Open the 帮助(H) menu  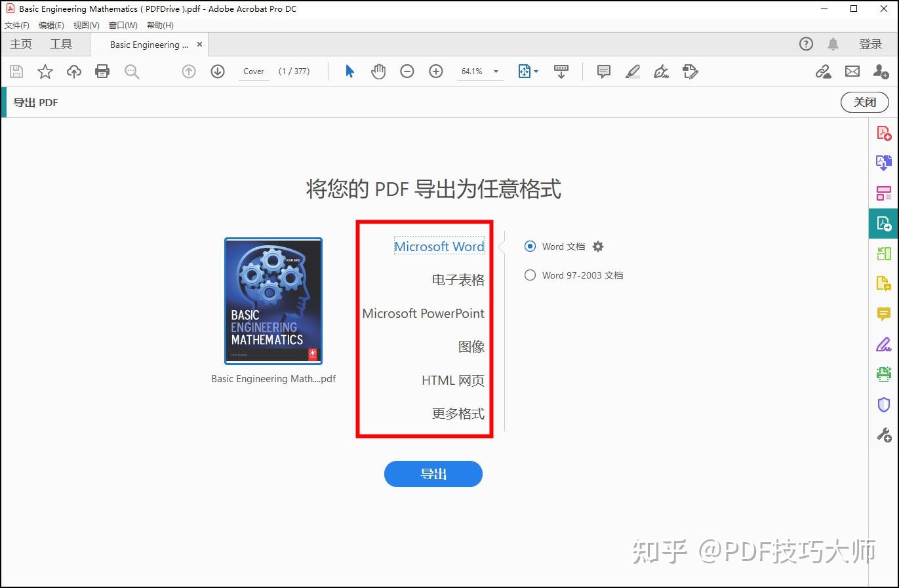pos(160,26)
